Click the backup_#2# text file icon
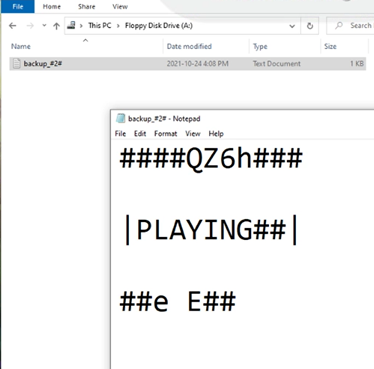 [17, 63]
